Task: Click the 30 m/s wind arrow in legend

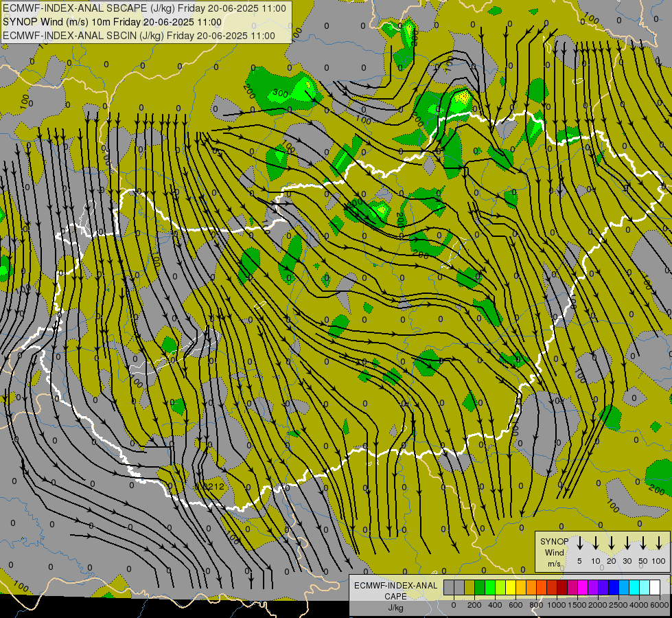Action: (x=627, y=543)
